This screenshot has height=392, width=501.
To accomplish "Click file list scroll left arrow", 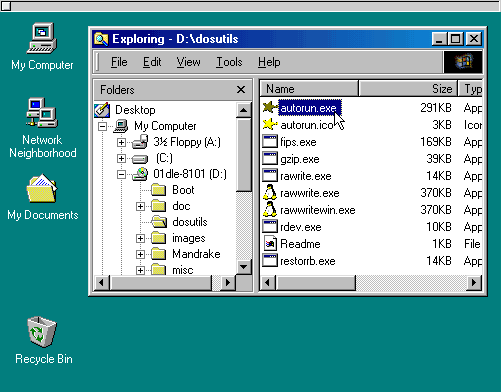I will pyautogui.click(x=267, y=283).
